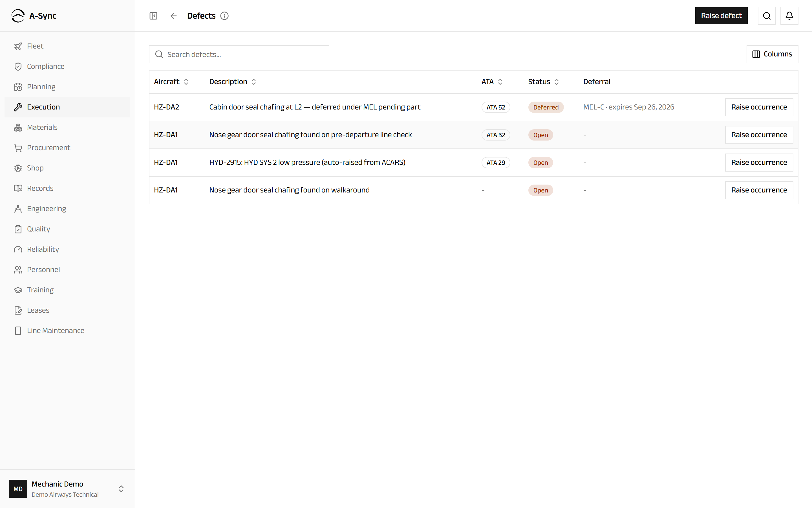This screenshot has height=508, width=812.
Task: Click the Shop gear icon
Action: tap(18, 168)
